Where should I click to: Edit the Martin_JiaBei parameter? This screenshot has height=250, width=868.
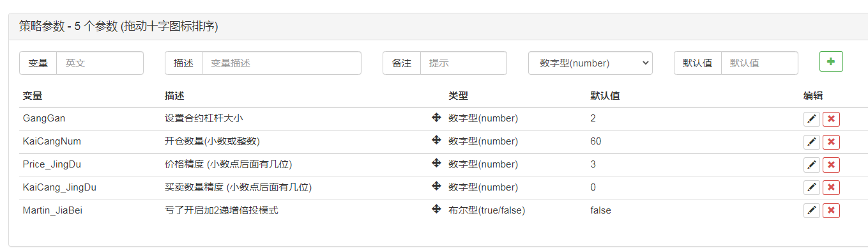pyautogui.click(x=812, y=210)
